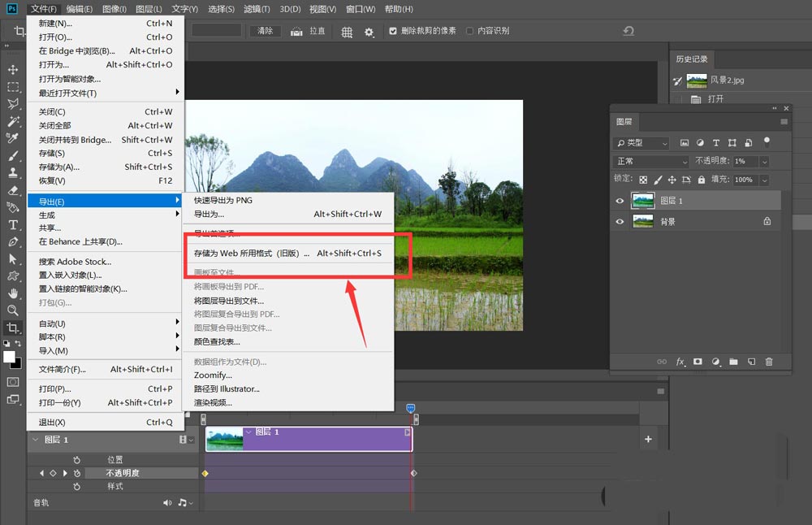The width and height of the screenshot is (812, 525).
Task: Choose Save for Web legacy 存储为 Web 所用格式
Action: click(288, 254)
